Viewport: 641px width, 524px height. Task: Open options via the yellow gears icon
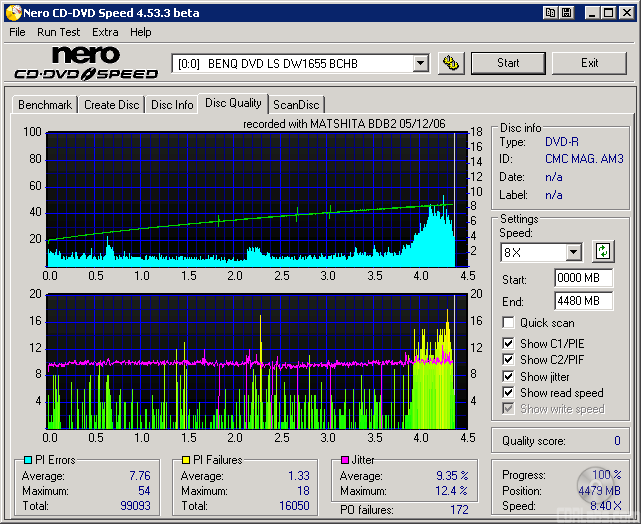click(x=451, y=63)
